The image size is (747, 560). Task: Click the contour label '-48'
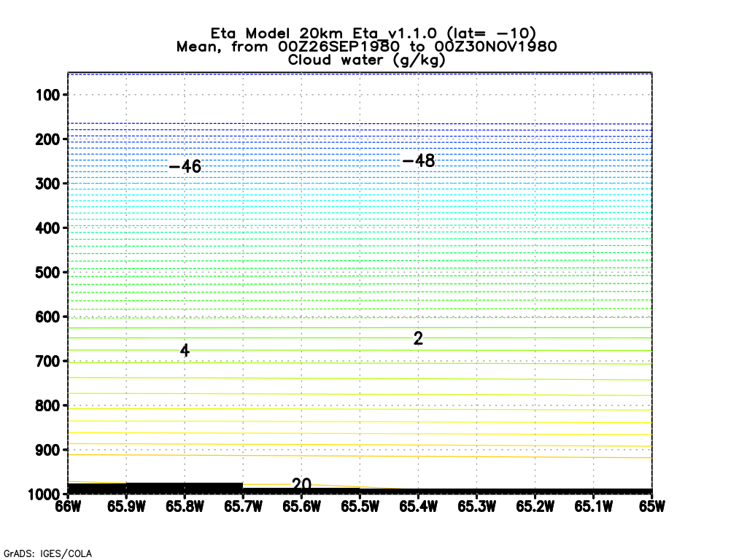(419, 160)
